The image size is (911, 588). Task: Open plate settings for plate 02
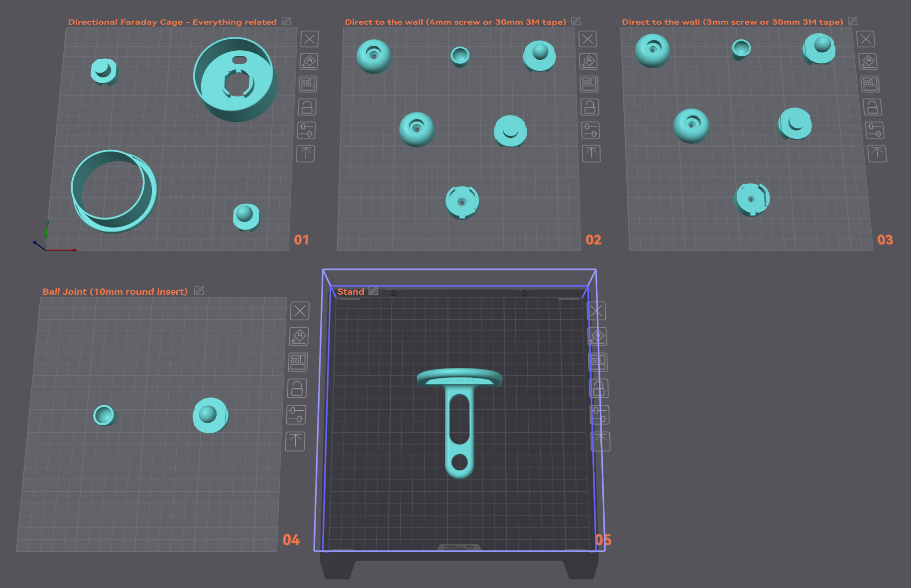(590, 130)
